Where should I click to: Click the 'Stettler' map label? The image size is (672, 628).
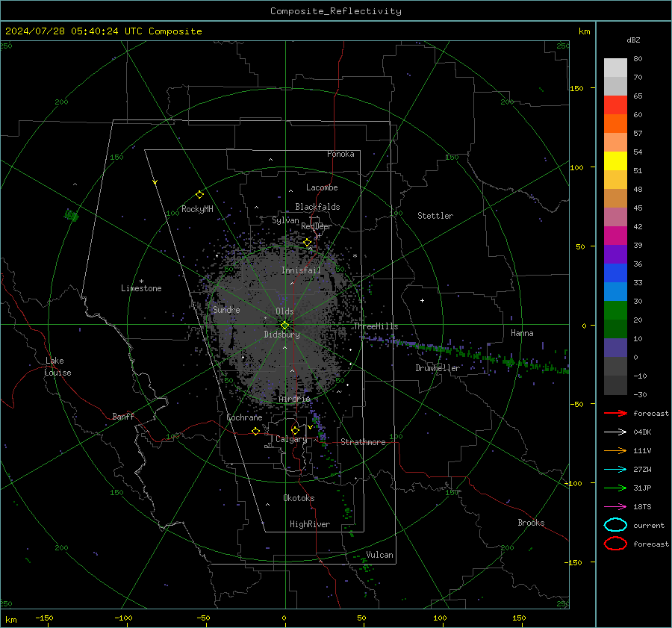[435, 216]
